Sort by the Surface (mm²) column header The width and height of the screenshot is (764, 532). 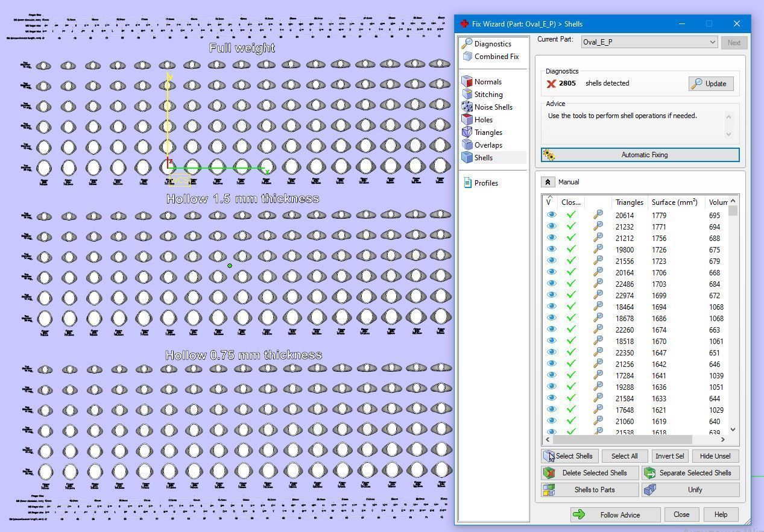675,202
